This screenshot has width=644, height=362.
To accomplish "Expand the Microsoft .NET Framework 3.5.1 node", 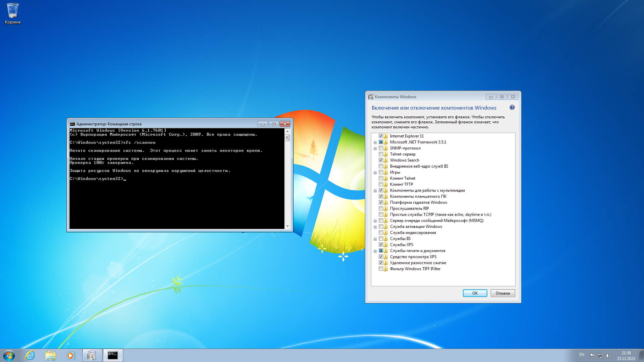I will tap(375, 142).
